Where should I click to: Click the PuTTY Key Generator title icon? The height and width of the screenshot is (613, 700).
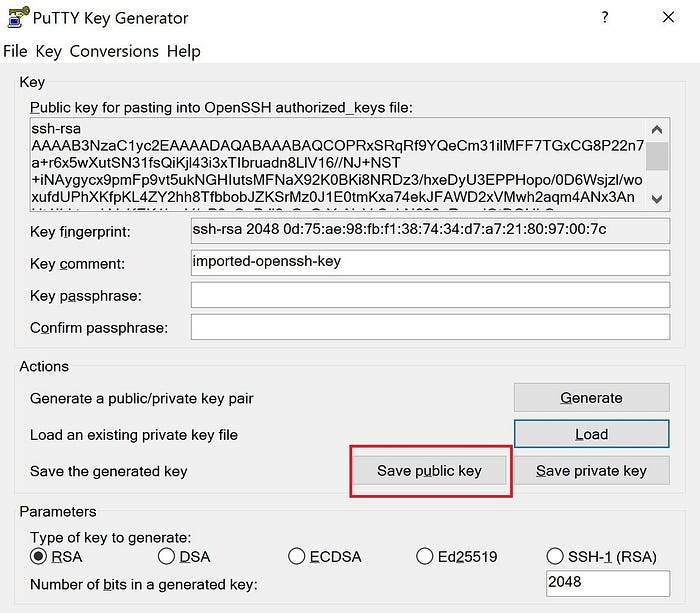click(18, 17)
